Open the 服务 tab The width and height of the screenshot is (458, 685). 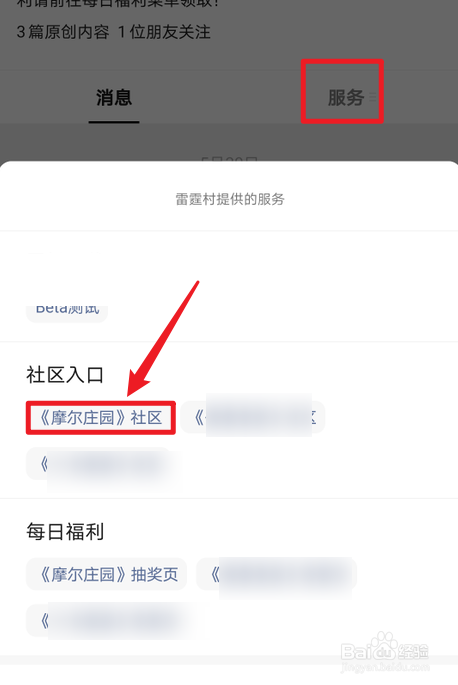pyautogui.click(x=346, y=97)
